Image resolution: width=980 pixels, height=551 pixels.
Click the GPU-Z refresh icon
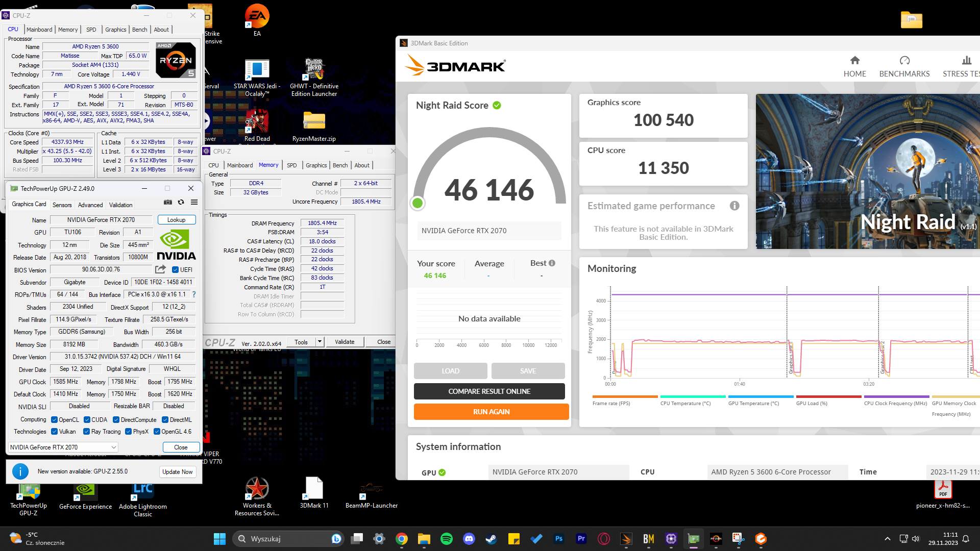pyautogui.click(x=181, y=203)
